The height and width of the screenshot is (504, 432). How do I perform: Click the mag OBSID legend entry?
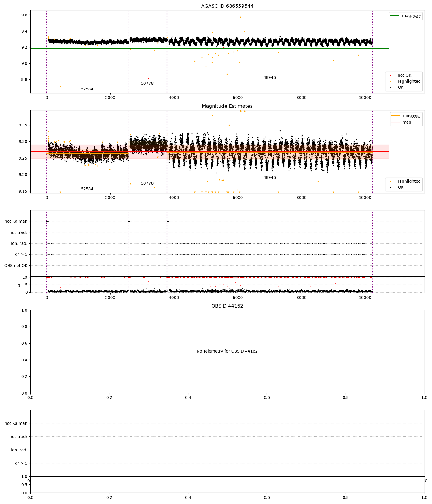pos(406,116)
